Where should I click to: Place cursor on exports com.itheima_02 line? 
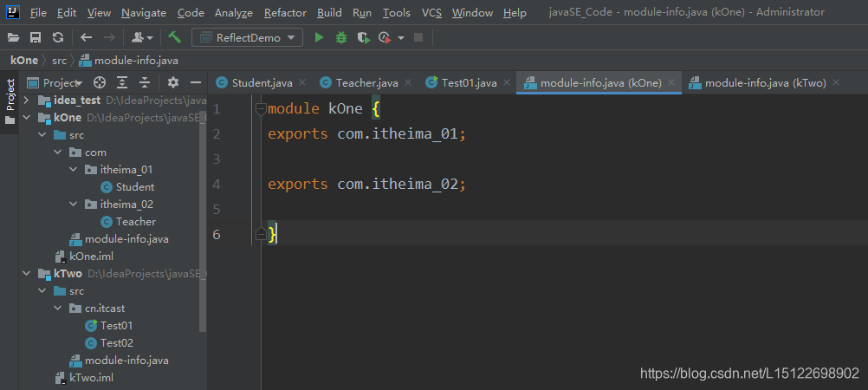[367, 184]
